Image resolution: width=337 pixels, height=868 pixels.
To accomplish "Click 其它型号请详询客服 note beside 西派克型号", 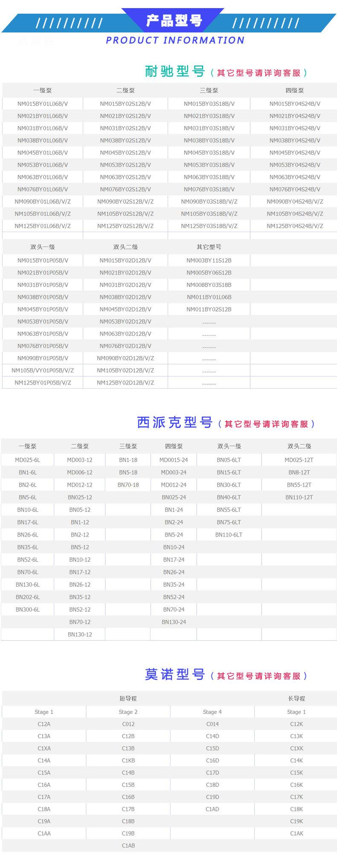I will pyautogui.click(x=267, y=424).
